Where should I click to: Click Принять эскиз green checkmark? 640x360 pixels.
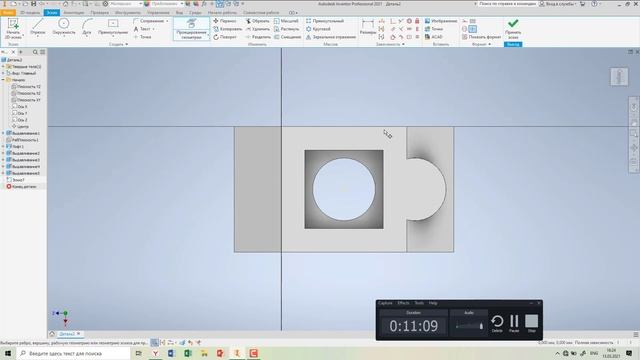tap(513, 28)
